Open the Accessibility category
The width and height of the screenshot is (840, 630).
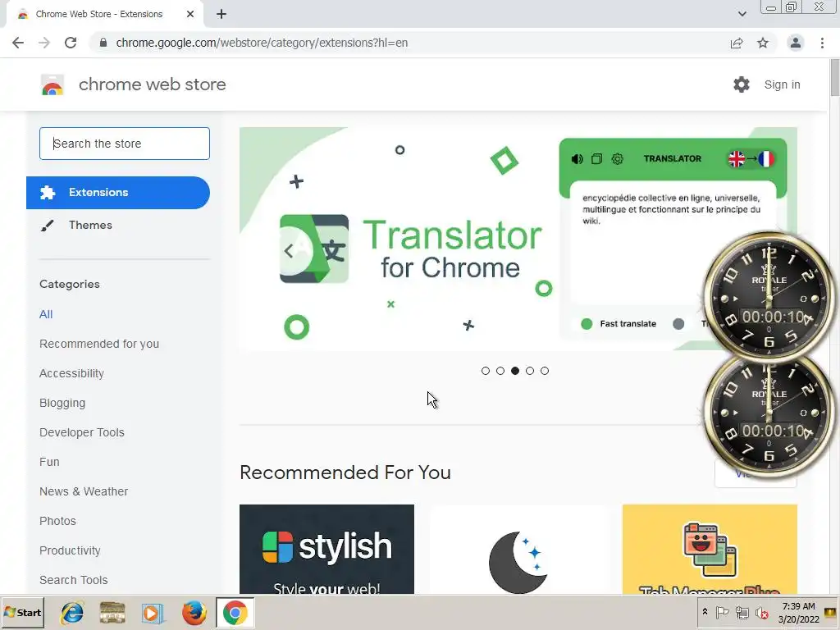[72, 373]
